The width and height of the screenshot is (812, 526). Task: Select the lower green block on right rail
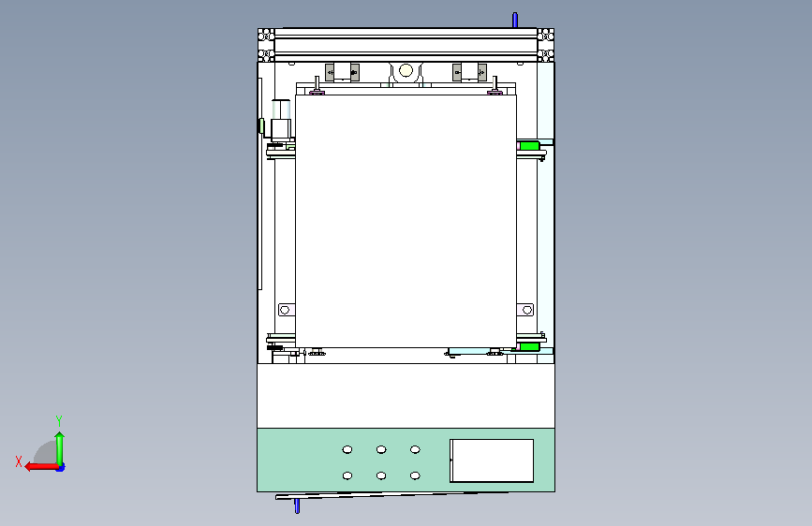(x=529, y=346)
